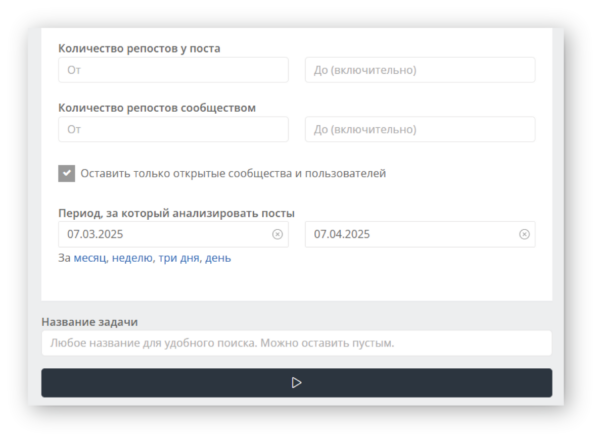Viewport: 600px width, 442px height.
Task: Focus the 'Название задачи' field
Action: 297,343
